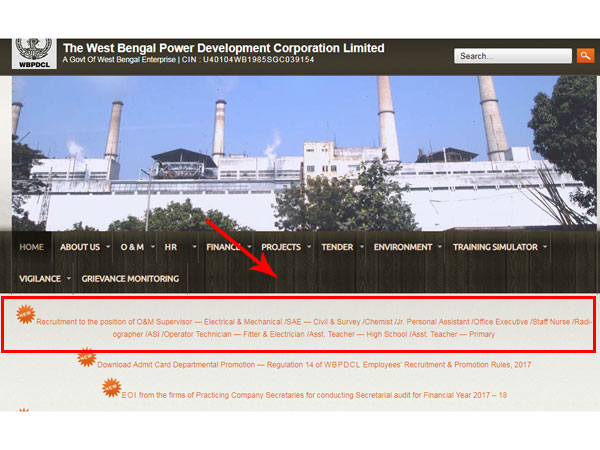Expand the TRAINING SIMULATOR dropdown arrow
Viewport: 600px width, 450px height.
click(545, 247)
